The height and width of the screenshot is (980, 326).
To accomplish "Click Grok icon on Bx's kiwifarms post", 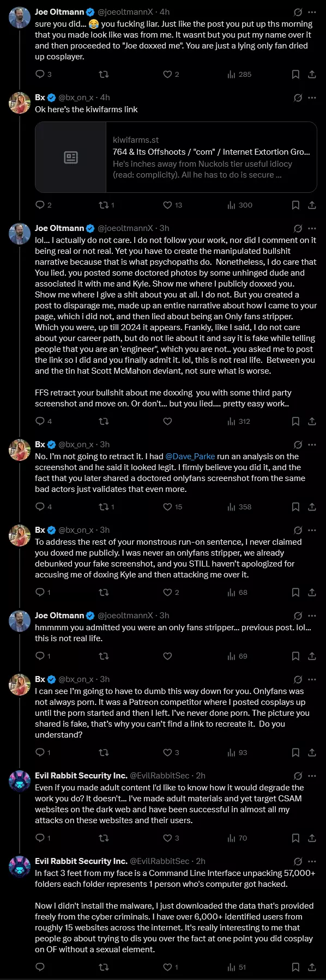I will click(298, 98).
